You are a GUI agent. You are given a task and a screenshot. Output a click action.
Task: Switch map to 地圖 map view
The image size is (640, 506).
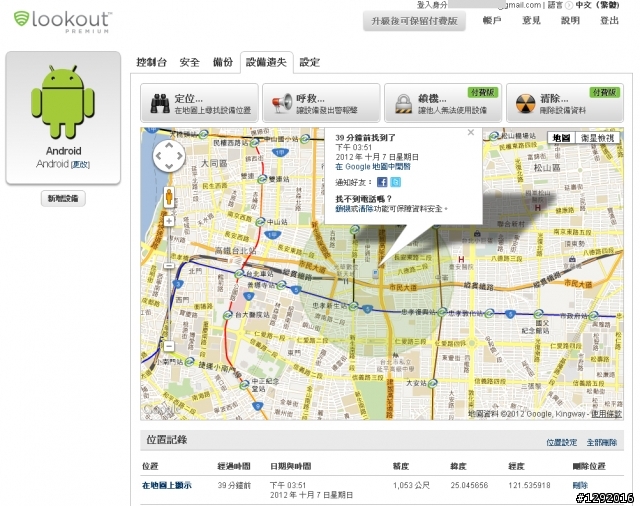[x=561, y=138]
